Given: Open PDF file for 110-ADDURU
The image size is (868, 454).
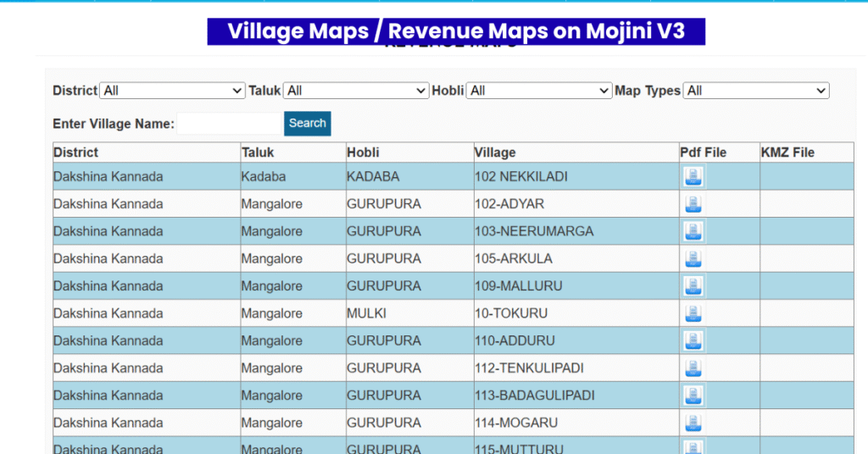Looking at the screenshot, I should (x=693, y=340).
